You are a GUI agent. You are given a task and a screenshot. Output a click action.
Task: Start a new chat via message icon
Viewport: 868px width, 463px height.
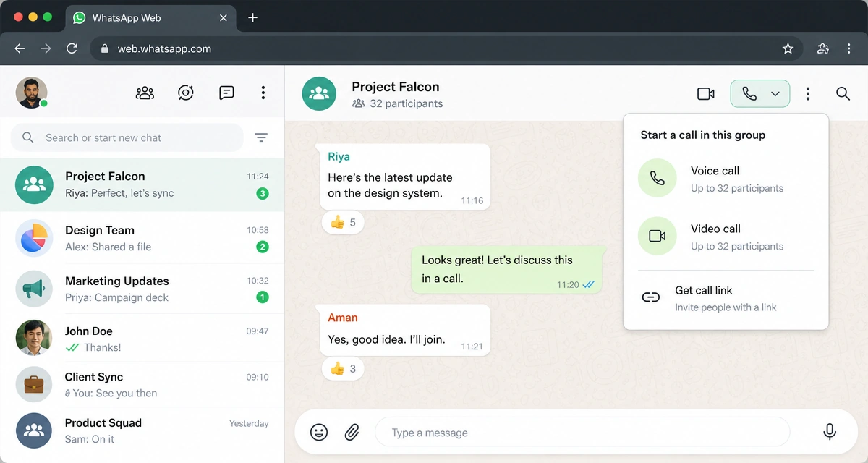pyautogui.click(x=226, y=93)
